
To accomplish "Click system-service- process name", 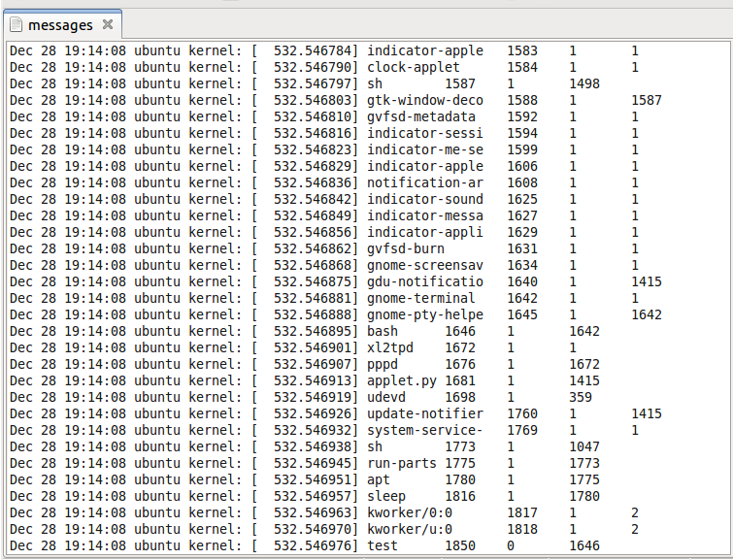I will (x=425, y=431).
